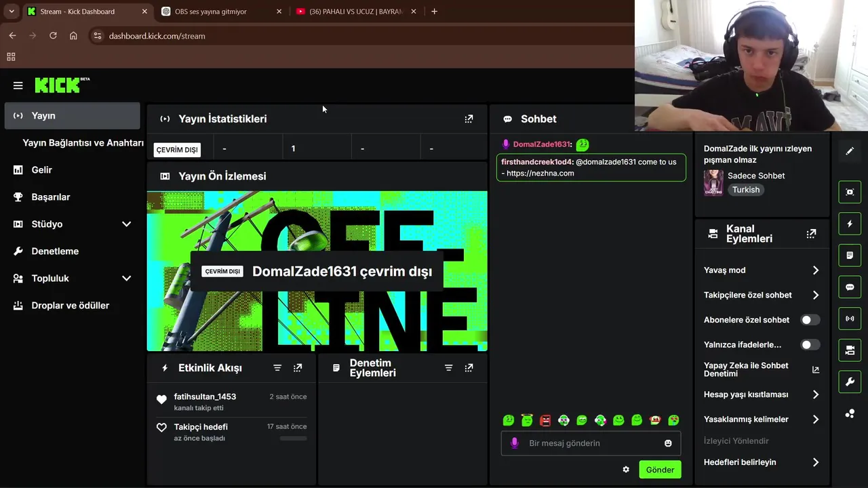Click the offline stream preview image
868x488 pixels.
tap(317, 271)
